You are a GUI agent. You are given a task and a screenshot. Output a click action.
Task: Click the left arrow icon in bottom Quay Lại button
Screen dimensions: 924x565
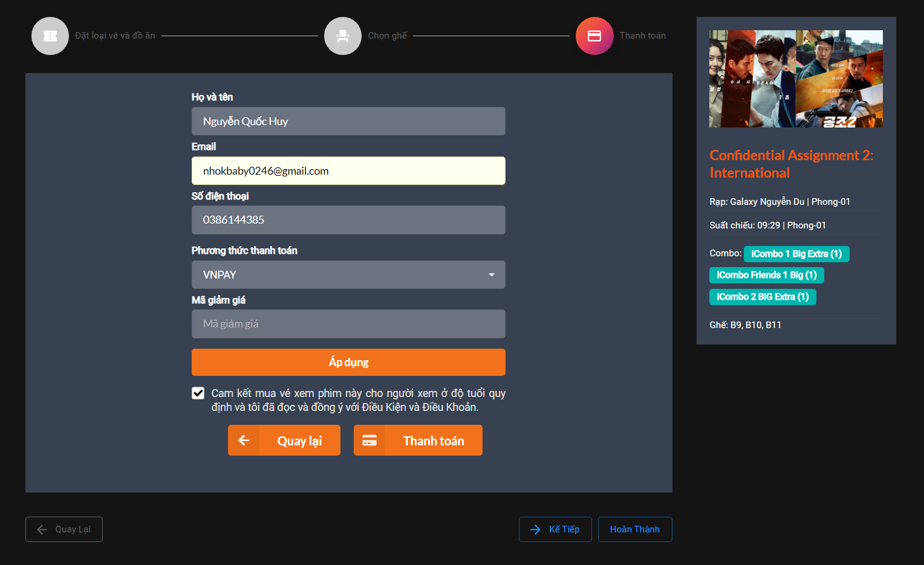[x=41, y=529]
